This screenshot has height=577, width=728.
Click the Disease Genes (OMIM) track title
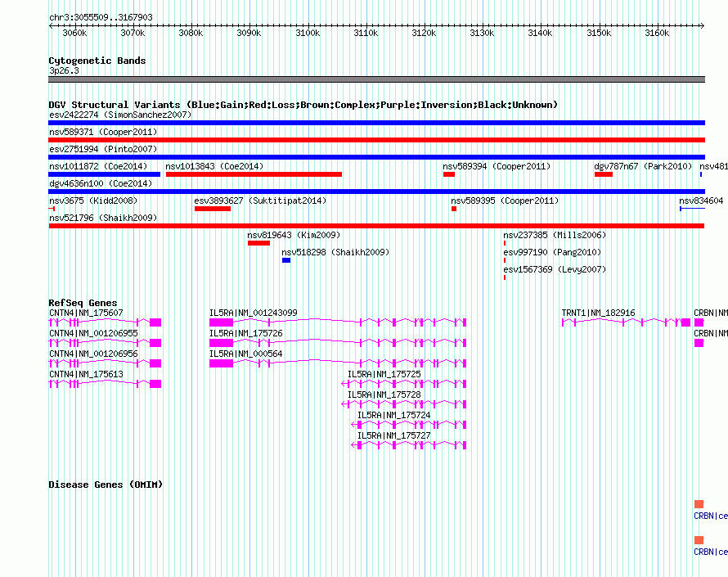106,485
